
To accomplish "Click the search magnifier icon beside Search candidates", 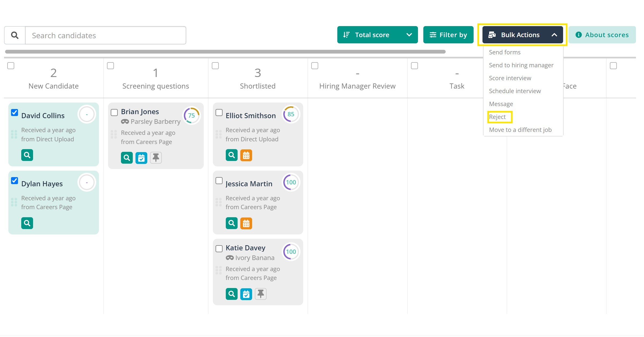I will click(x=15, y=35).
